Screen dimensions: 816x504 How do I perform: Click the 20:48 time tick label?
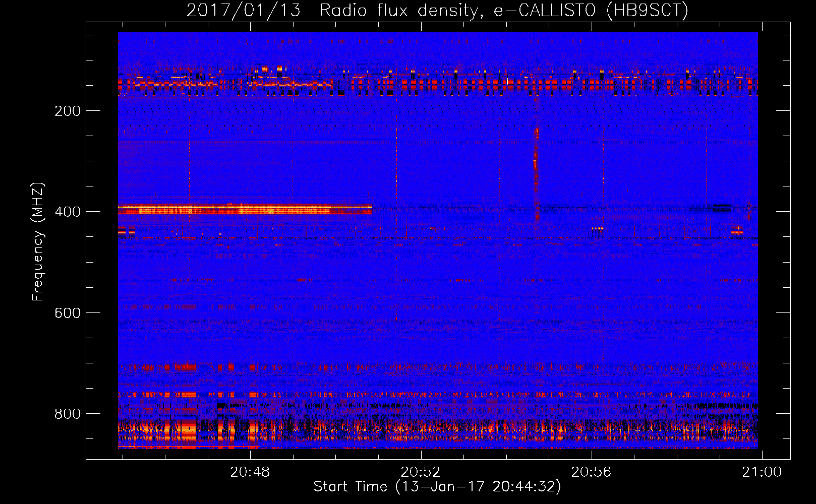[250, 472]
